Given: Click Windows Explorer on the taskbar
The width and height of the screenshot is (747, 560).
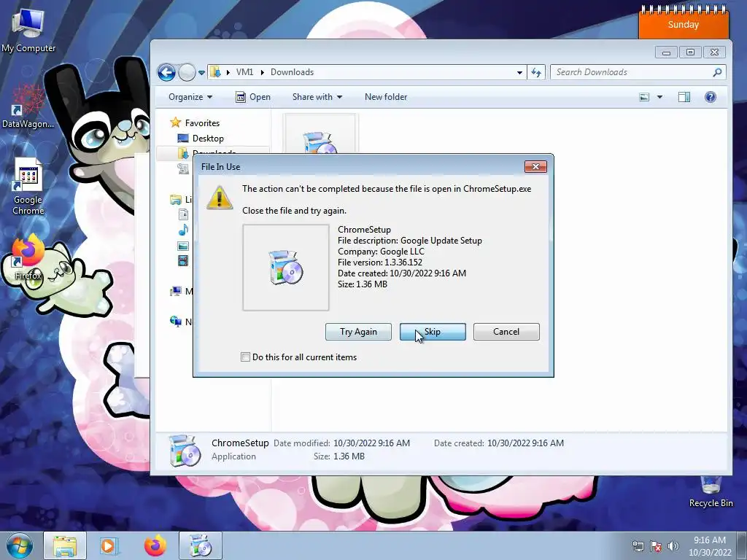Looking at the screenshot, I should (x=65, y=546).
